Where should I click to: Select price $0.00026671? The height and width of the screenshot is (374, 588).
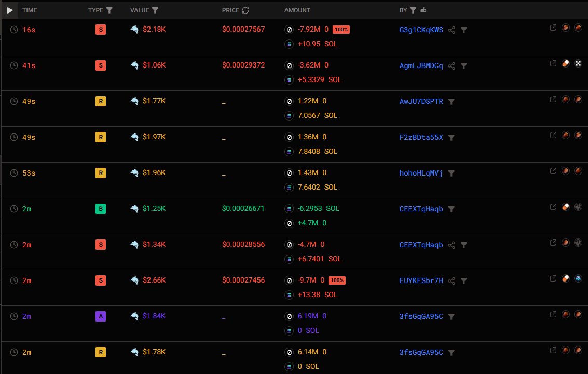(243, 208)
